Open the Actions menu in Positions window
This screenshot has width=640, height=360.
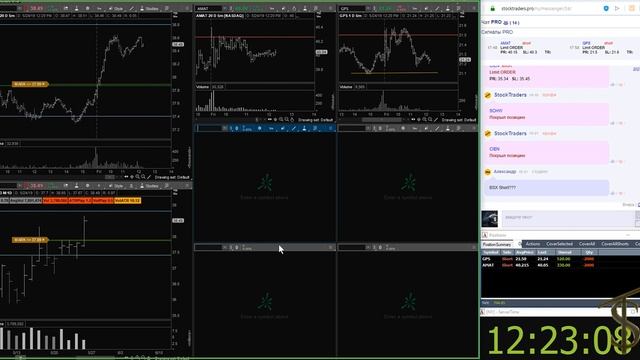pos(533,244)
